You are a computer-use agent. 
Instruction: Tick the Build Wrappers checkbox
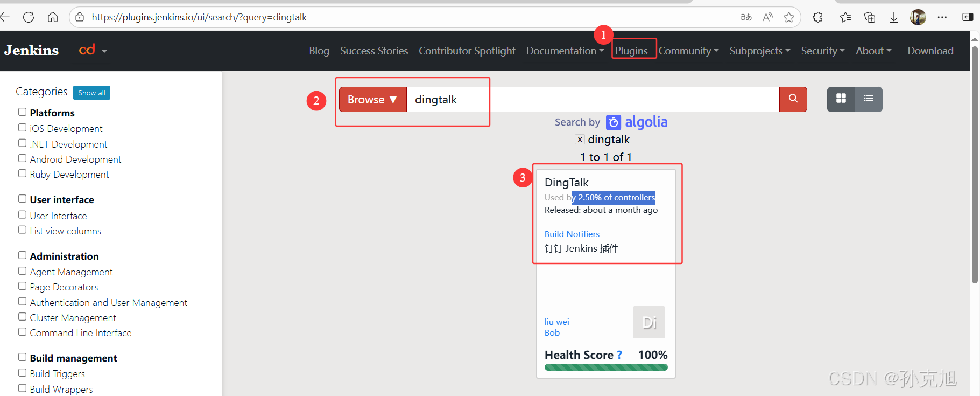(x=22, y=388)
